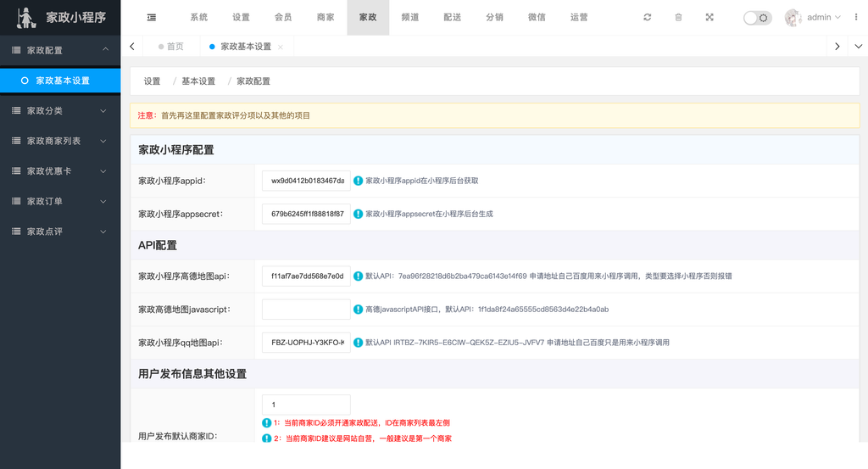The image size is (868, 469).
Task: Expand the 家政订单 sidebar menu
Action: coord(60,201)
